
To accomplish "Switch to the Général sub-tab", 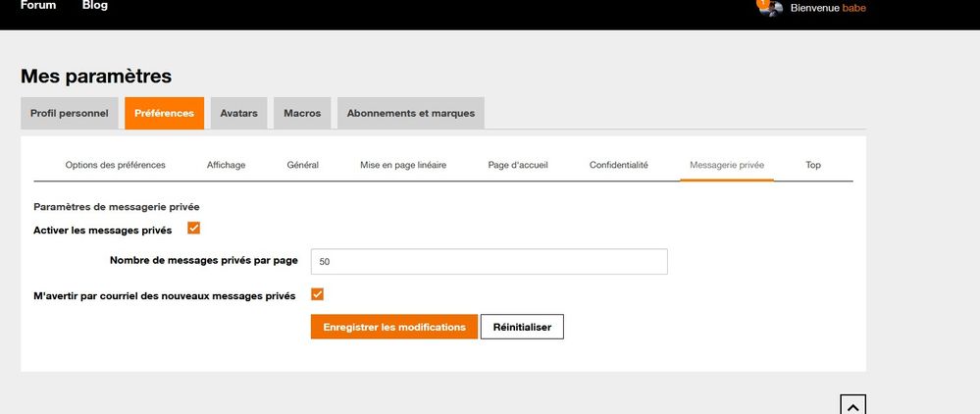I will [302, 165].
